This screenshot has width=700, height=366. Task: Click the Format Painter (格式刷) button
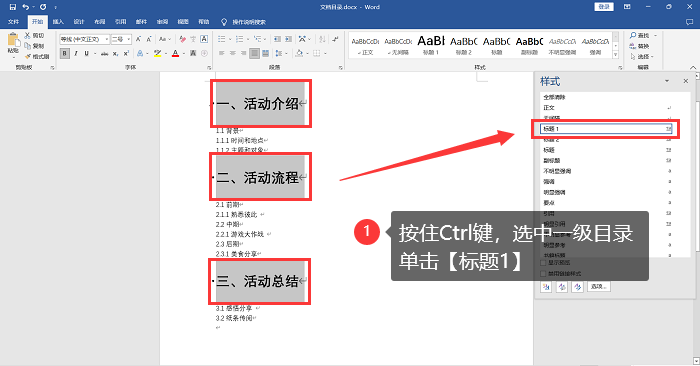[37, 57]
